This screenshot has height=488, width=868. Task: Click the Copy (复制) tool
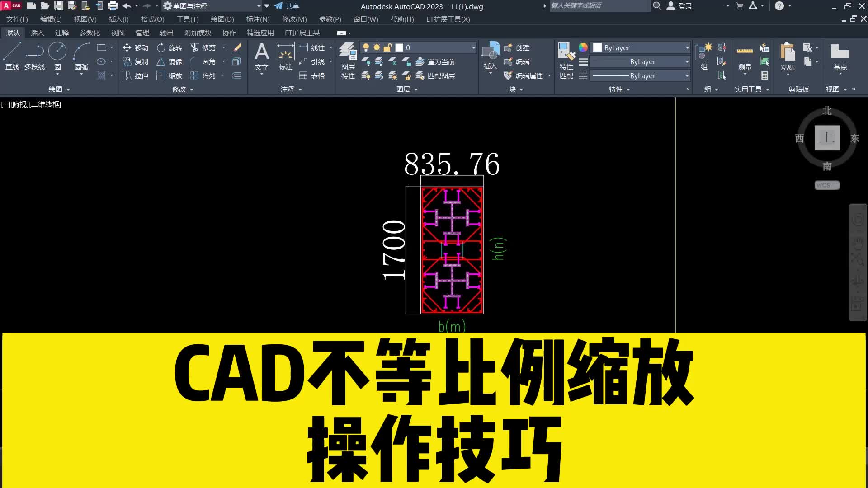coord(136,61)
